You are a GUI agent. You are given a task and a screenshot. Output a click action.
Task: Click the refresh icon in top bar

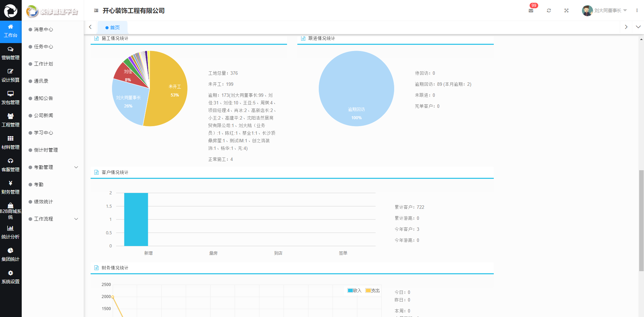(549, 11)
